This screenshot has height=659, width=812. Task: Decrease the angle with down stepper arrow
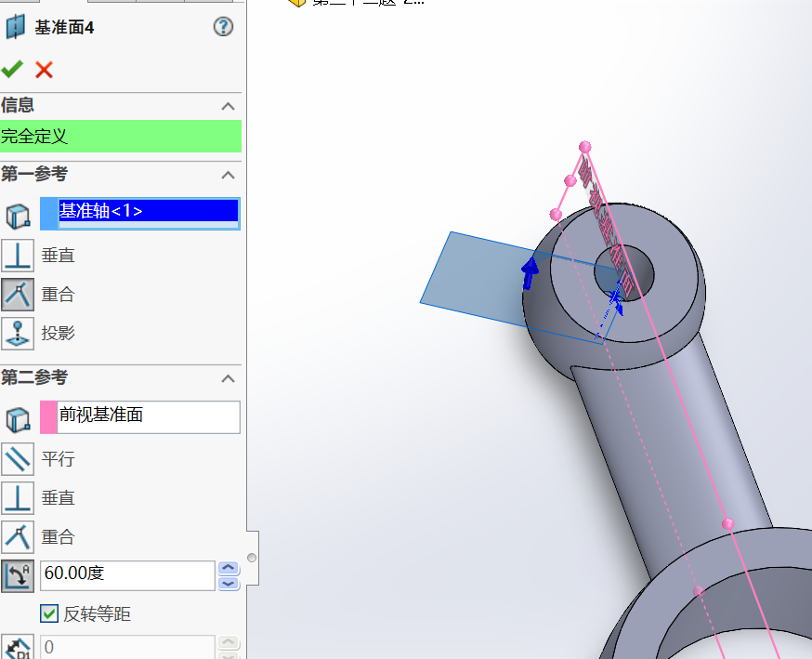click(x=229, y=584)
